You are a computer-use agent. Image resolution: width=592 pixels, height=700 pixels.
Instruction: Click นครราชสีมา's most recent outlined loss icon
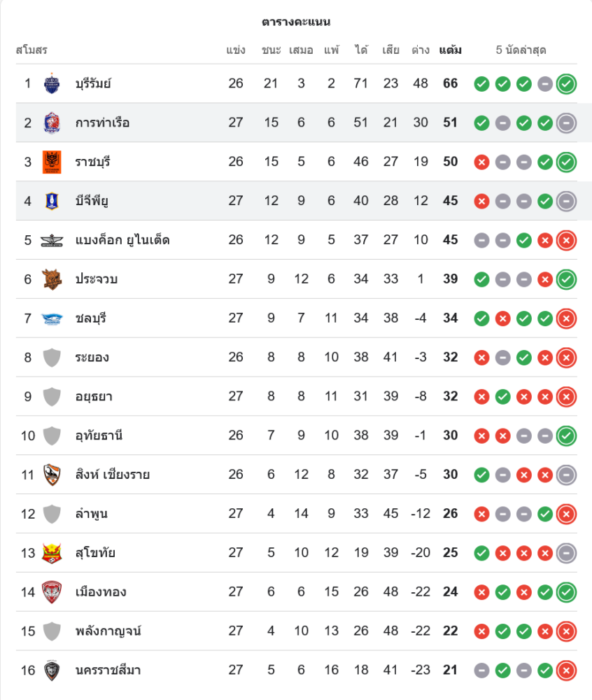pyautogui.click(x=566, y=671)
